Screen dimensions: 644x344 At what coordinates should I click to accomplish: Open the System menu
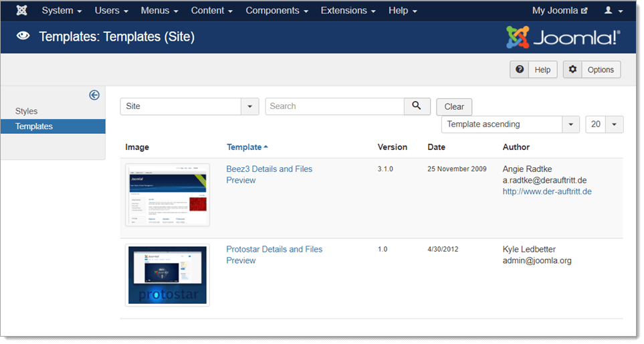tap(62, 11)
